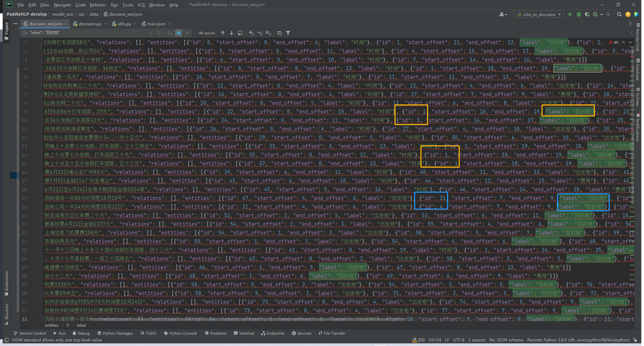
Task: Collapse the panel with minus icon
Action: (15, 24)
